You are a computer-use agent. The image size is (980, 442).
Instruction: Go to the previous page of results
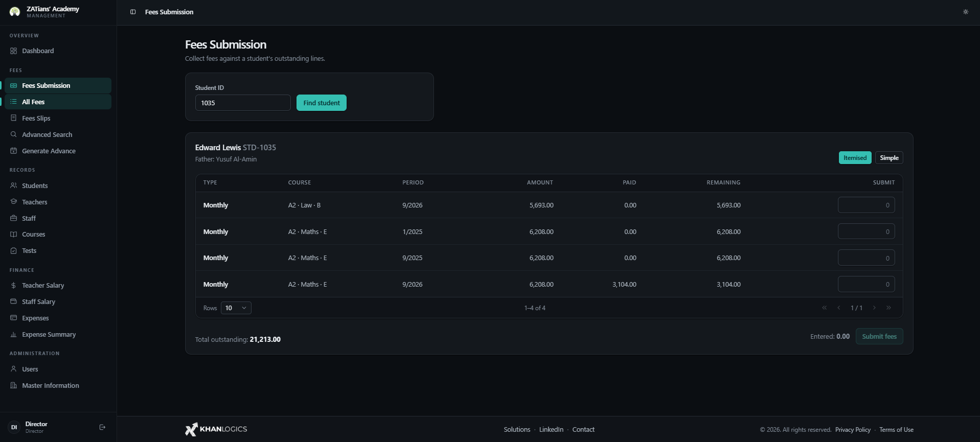coord(838,308)
